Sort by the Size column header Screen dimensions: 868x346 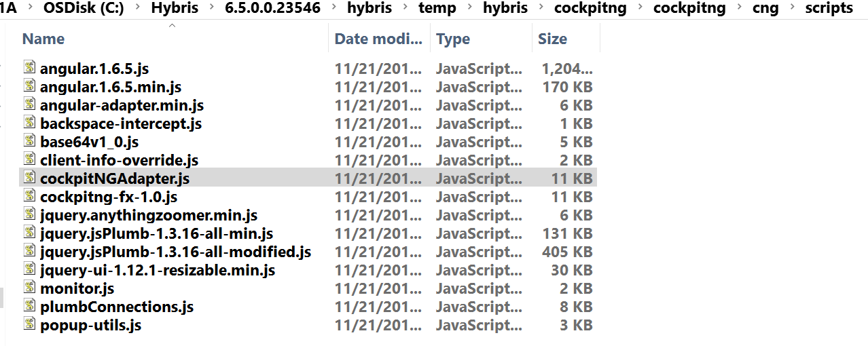tap(566, 39)
